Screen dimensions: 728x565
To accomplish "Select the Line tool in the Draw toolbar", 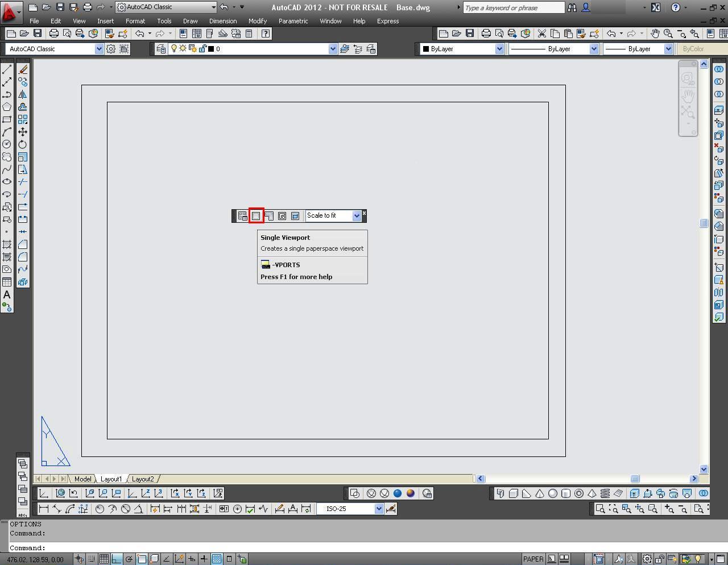I will pyautogui.click(x=7, y=69).
